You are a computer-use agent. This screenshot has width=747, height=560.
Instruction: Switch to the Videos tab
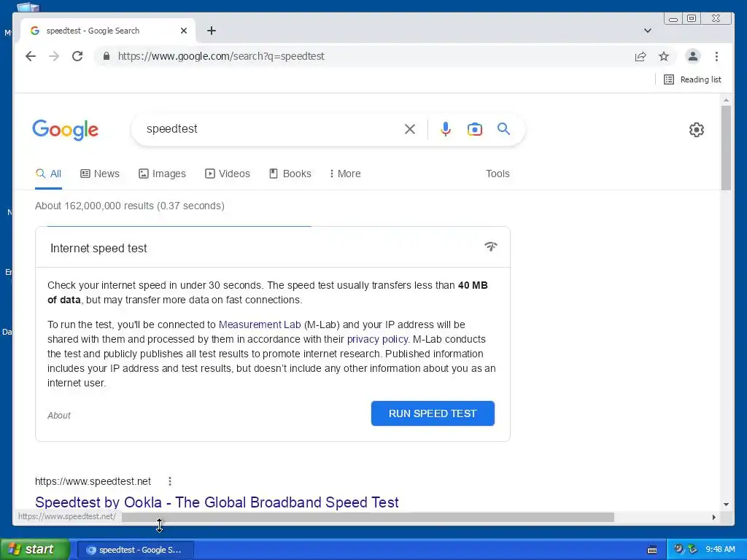pos(228,174)
